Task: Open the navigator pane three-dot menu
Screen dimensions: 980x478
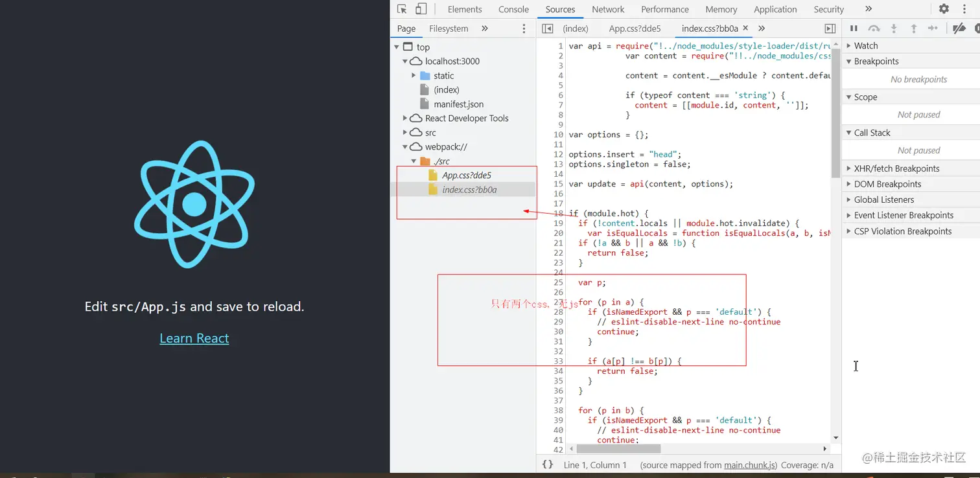Action: [x=524, y=28]
